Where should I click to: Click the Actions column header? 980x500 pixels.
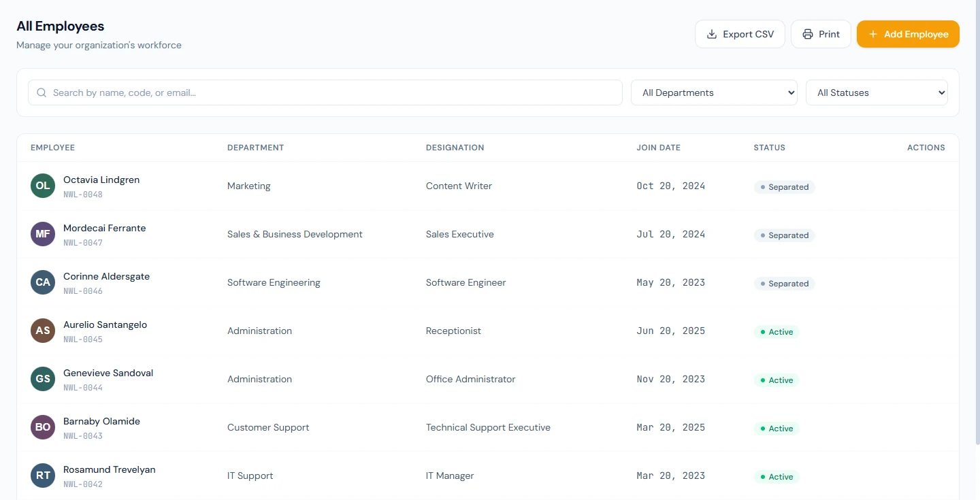pos(926,148)
